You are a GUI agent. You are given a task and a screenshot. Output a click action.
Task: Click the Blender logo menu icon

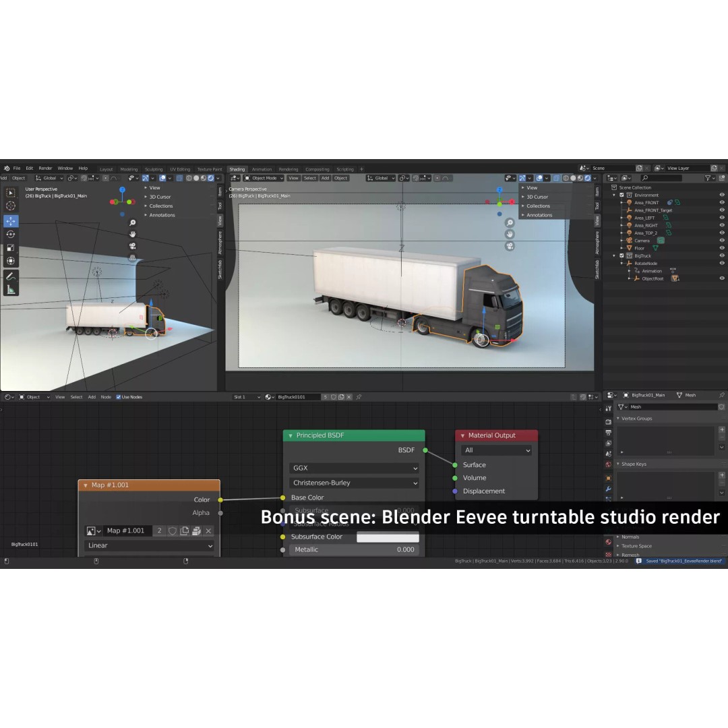point(7,169)
